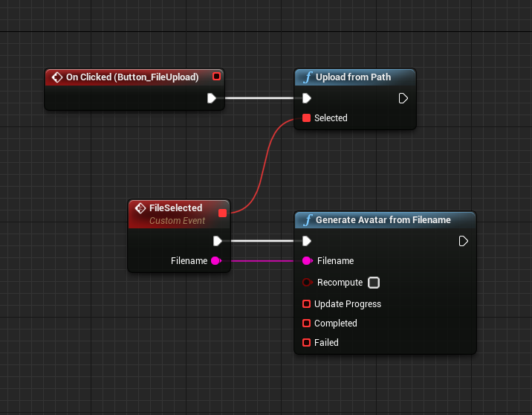This screenshot has width=532, height=415.
Task: Click the exec output pin of On Clicked node
Action: 212,98
